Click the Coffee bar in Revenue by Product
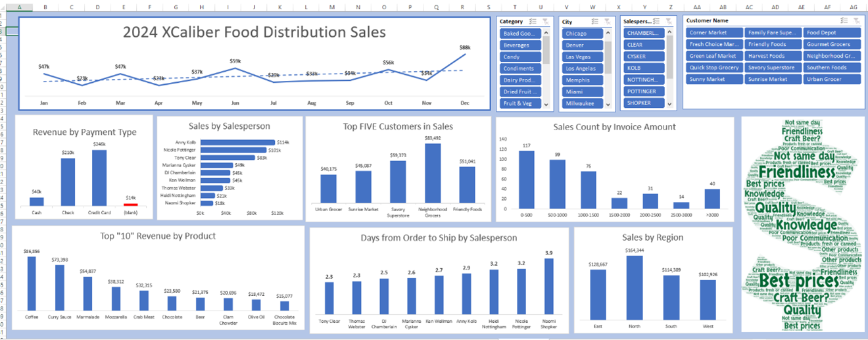Image resolution: width=868 pixels, height=340 pixels. click(32, 283)
